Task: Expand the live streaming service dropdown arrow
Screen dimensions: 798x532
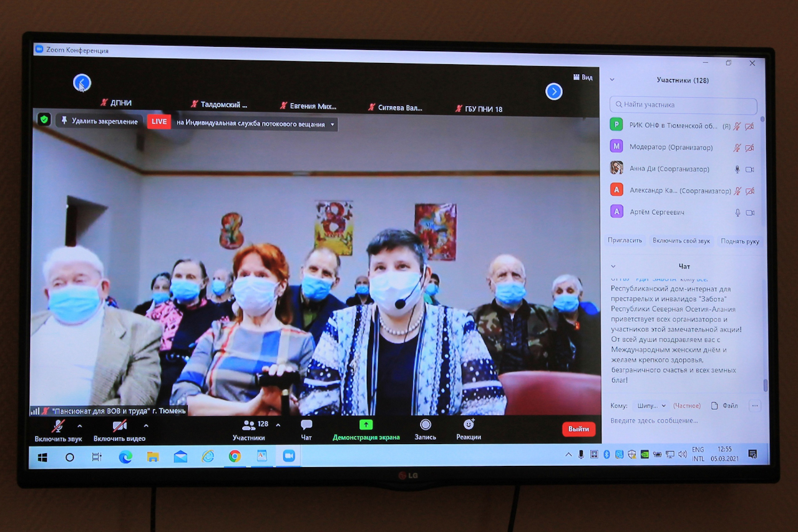Action: (x=333, y=125)
